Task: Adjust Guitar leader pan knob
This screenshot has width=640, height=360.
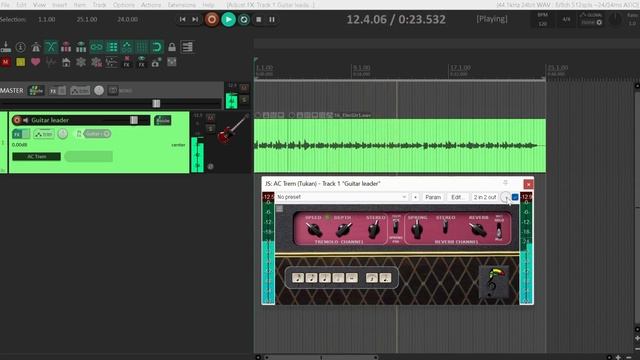Action: click(62, 134)
